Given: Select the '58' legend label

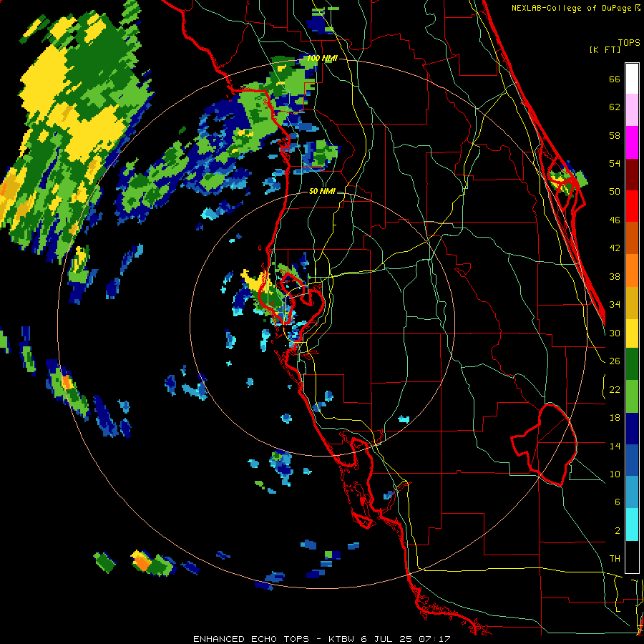Looking at the screenshot, I should (x=615, y=135).
